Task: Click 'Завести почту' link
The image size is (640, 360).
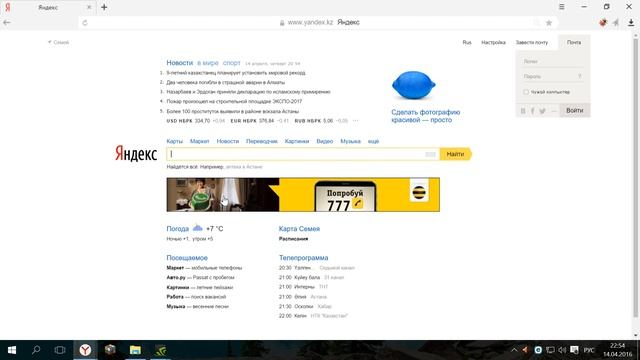Action: [532, 42]
